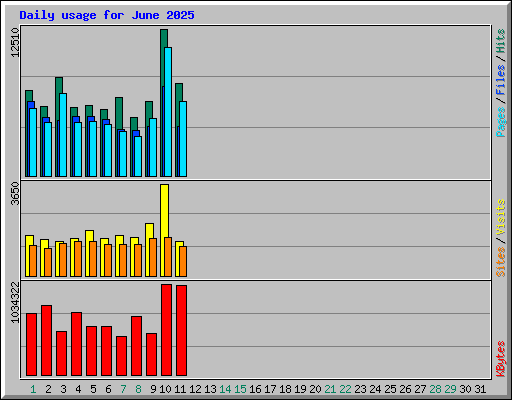Click the y-axis value 1034322
Image resolution: width=512 pixels, height=400 pixels.
(x=15, y=302)
